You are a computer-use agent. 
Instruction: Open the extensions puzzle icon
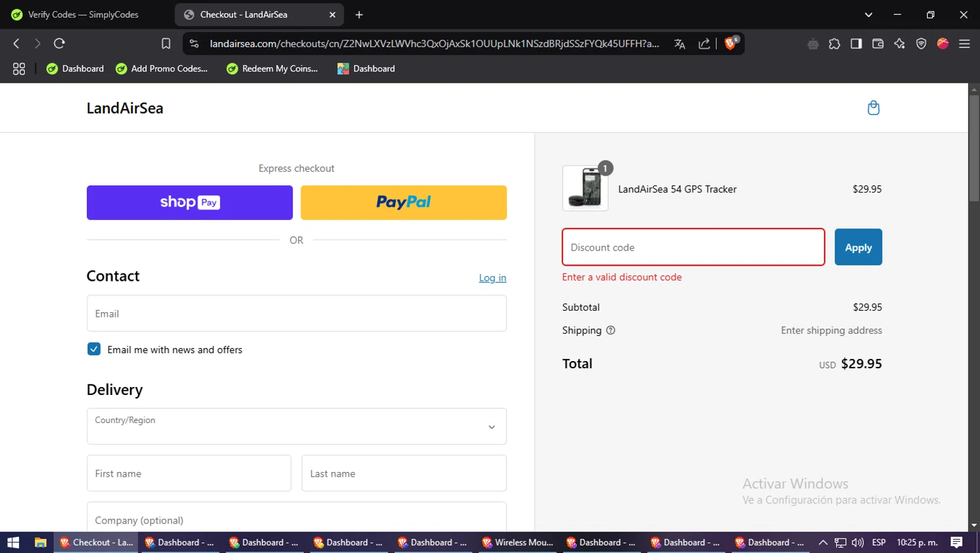(x=834, y=44)
